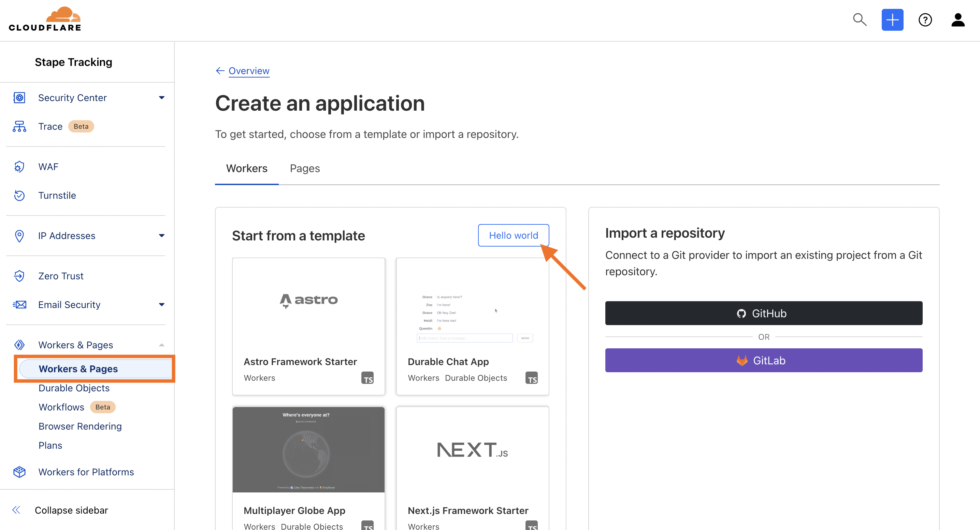This screenshot has width=980, height=530.
Task: Select the Durable Chat App template card
Action: [473, 326]
